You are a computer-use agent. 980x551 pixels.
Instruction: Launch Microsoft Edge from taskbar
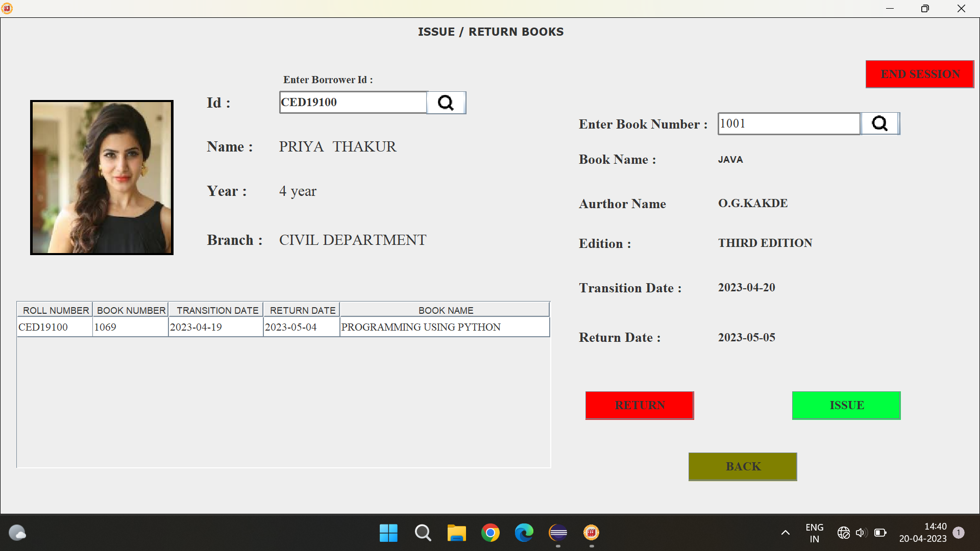coord(524,533)
